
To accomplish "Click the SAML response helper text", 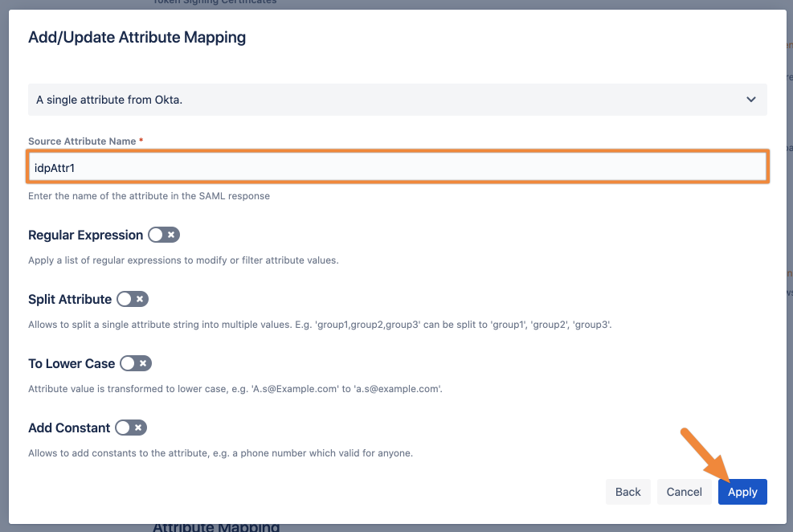I will click(149, 196).
